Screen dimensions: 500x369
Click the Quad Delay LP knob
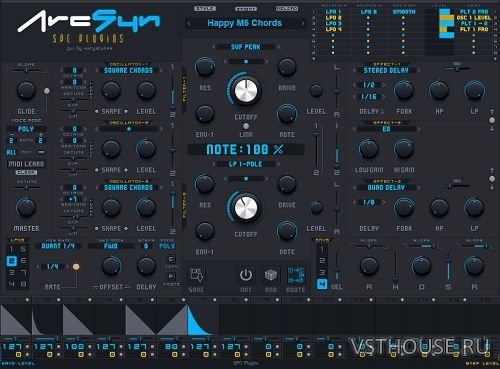click(x=474, y=208)
